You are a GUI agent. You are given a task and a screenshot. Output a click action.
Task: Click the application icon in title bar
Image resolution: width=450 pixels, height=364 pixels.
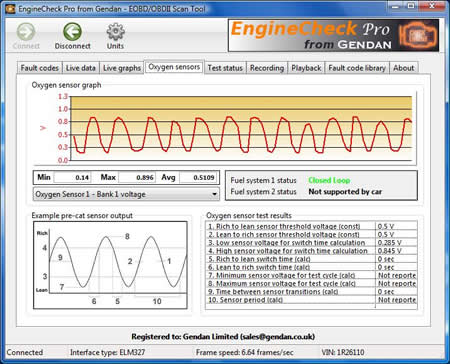pos(10,8)
